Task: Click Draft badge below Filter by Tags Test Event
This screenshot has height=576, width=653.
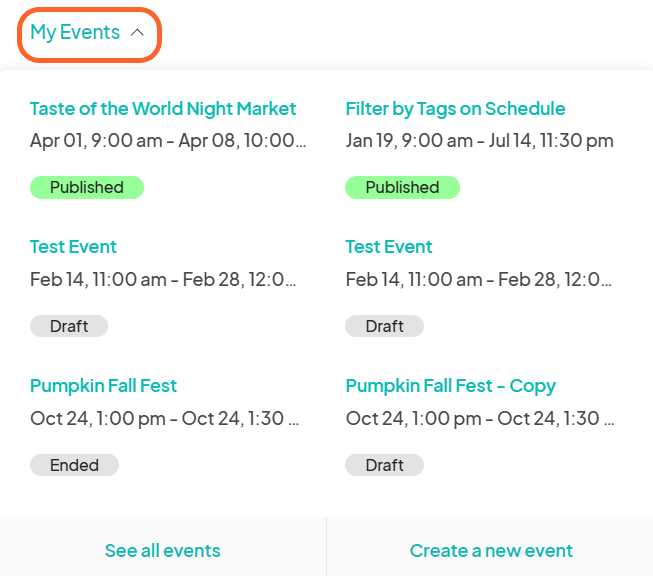Action: pyautogui.click(x=384, y=326)
